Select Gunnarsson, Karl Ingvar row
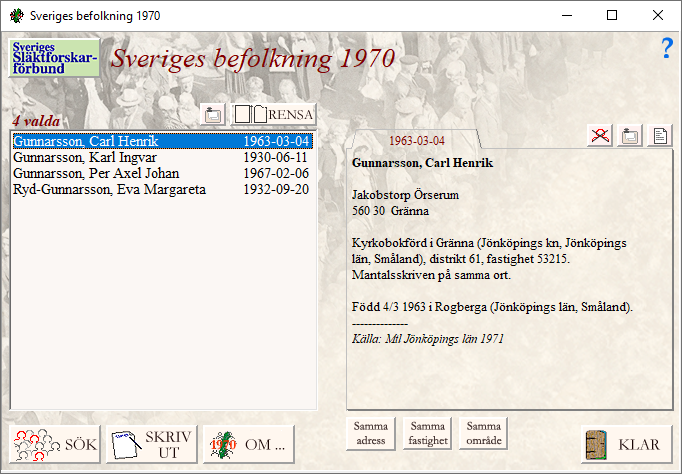The image size is (682, 474). [163, 157]
